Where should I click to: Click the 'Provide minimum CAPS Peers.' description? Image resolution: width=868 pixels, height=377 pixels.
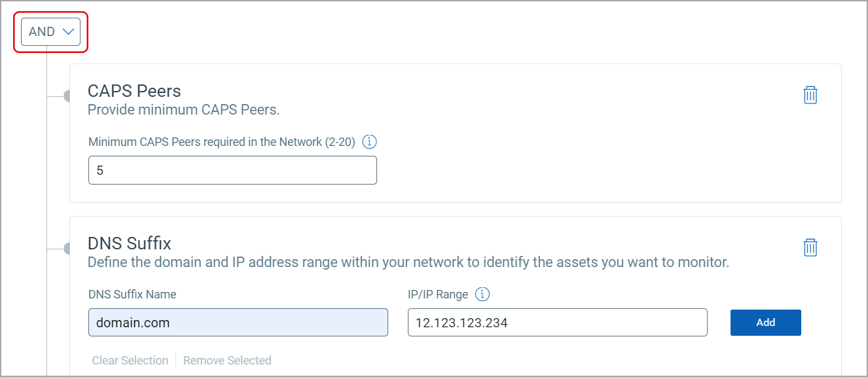[184, 110]
